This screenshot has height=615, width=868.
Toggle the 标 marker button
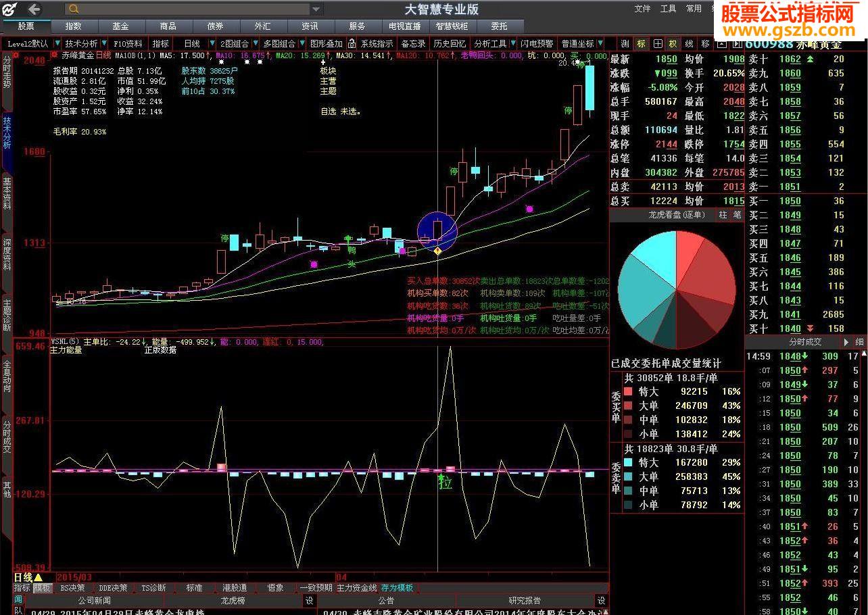(642, 44)
